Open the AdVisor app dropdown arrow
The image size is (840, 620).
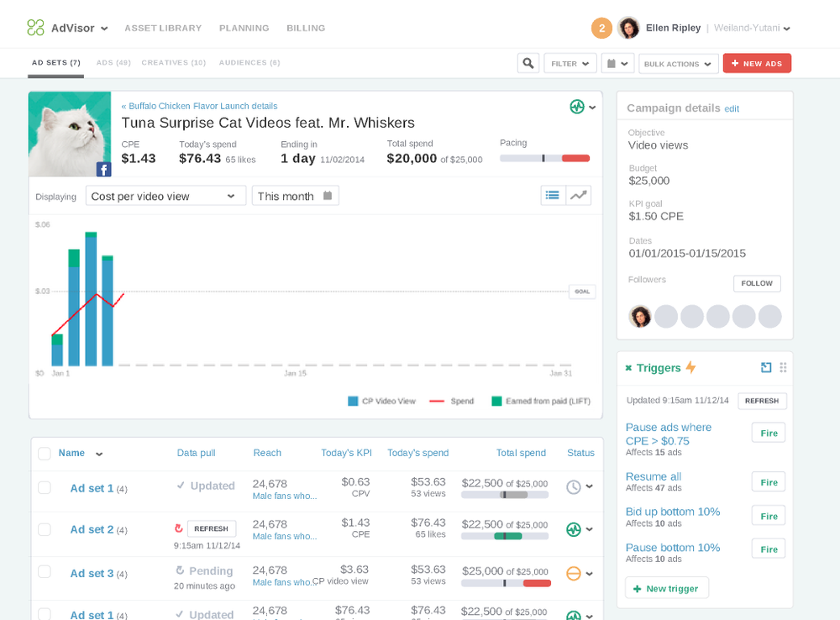104,29
